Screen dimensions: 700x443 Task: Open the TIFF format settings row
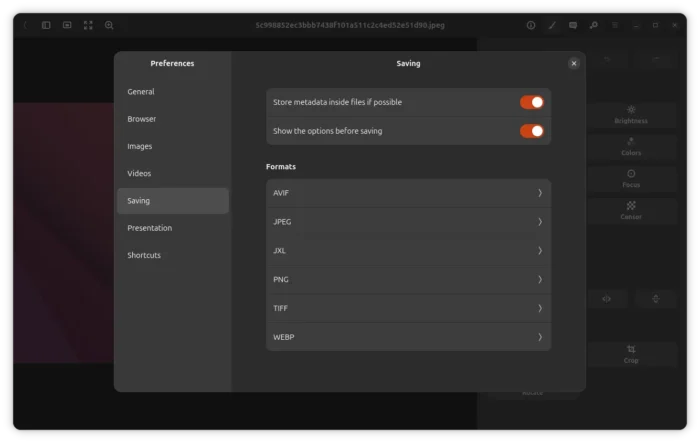pyautogui.click(x=408, y=309)
